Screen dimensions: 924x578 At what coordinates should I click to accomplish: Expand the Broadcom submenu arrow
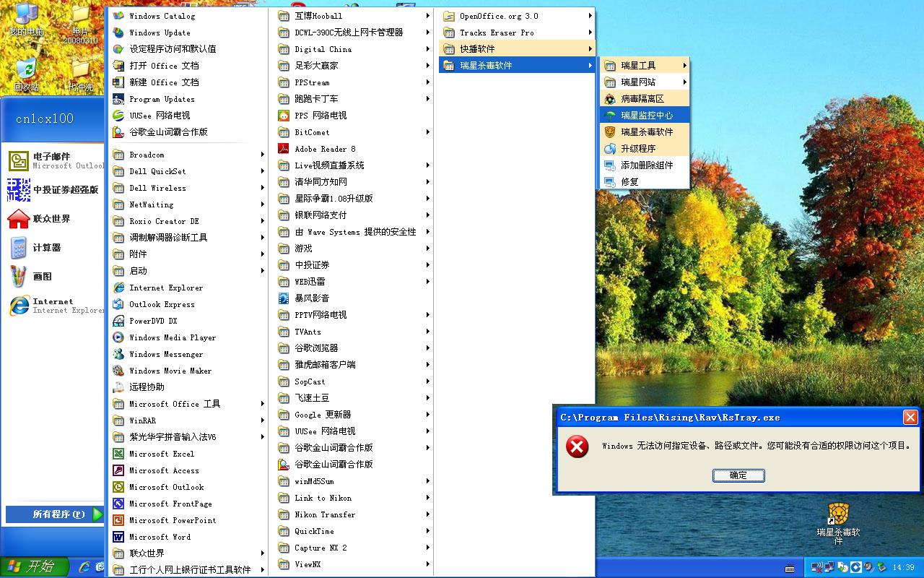click(263, 155)
